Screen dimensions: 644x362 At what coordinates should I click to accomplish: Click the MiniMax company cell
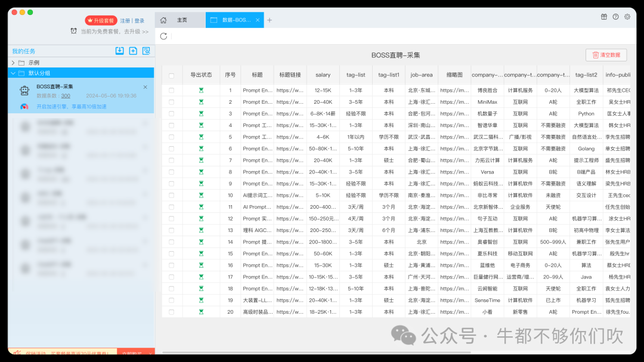coord(487,102)
